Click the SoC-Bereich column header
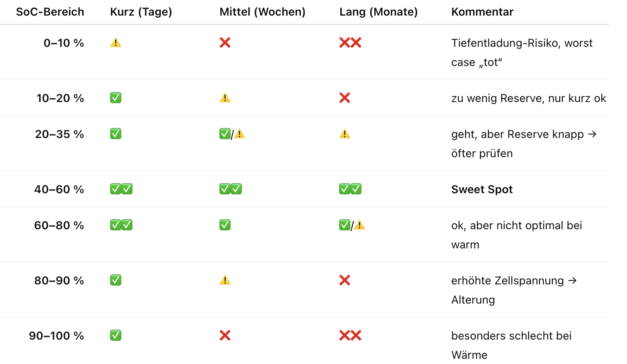Viewport: 627px width, 364px height. (50, 12)
